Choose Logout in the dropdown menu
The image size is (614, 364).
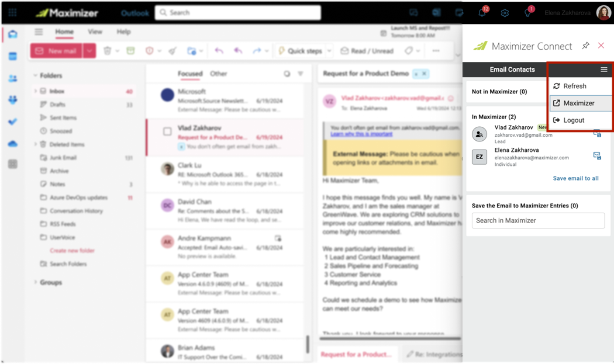(580, 120)
